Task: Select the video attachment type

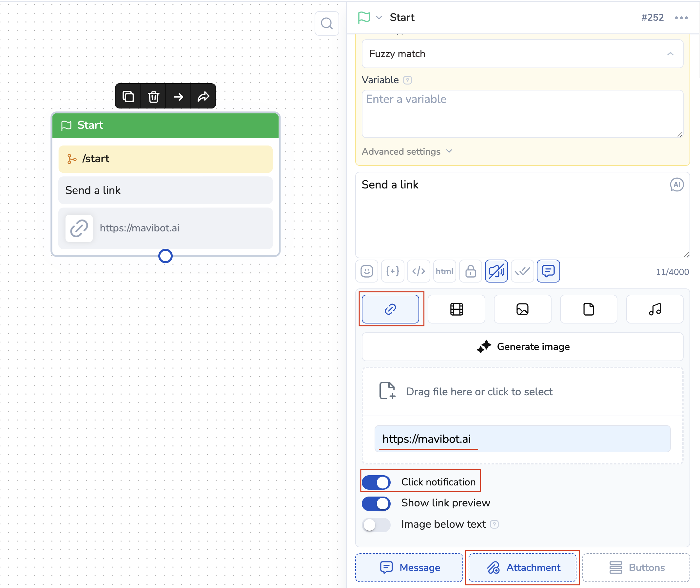Action: tap(456, 309)
